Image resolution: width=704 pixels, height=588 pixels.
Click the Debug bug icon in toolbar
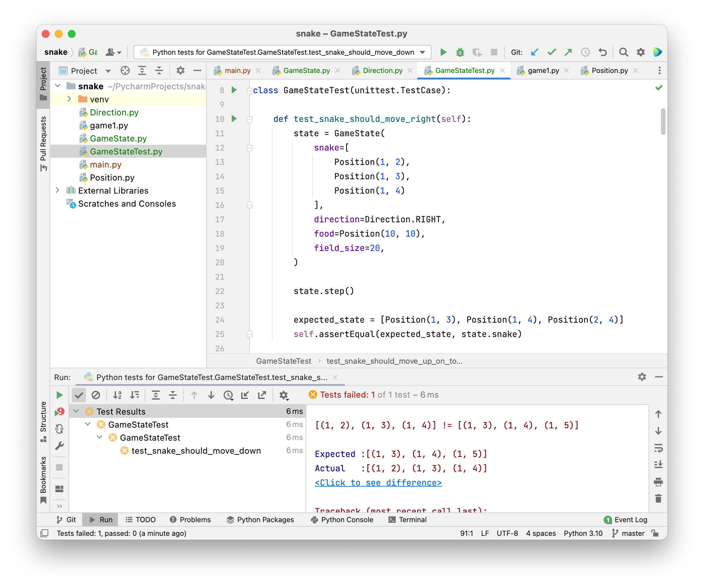point(460,52)
